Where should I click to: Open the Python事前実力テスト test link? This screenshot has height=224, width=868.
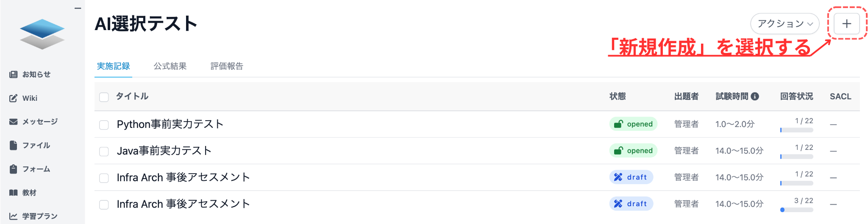pos(170,124)
